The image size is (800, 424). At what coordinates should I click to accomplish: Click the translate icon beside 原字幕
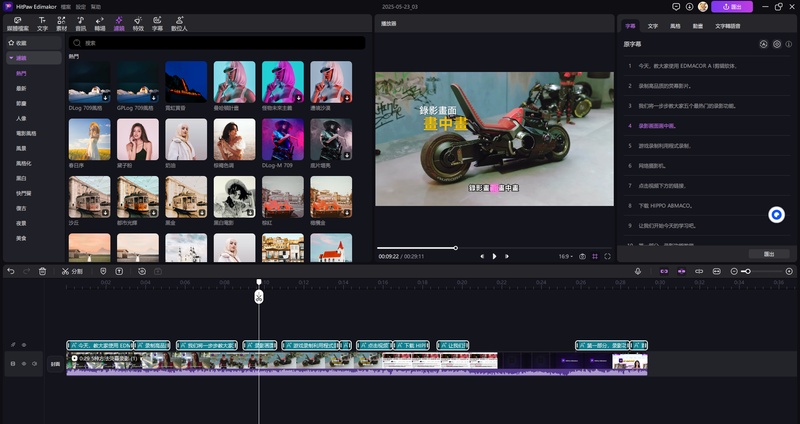[x=763, y=44]
